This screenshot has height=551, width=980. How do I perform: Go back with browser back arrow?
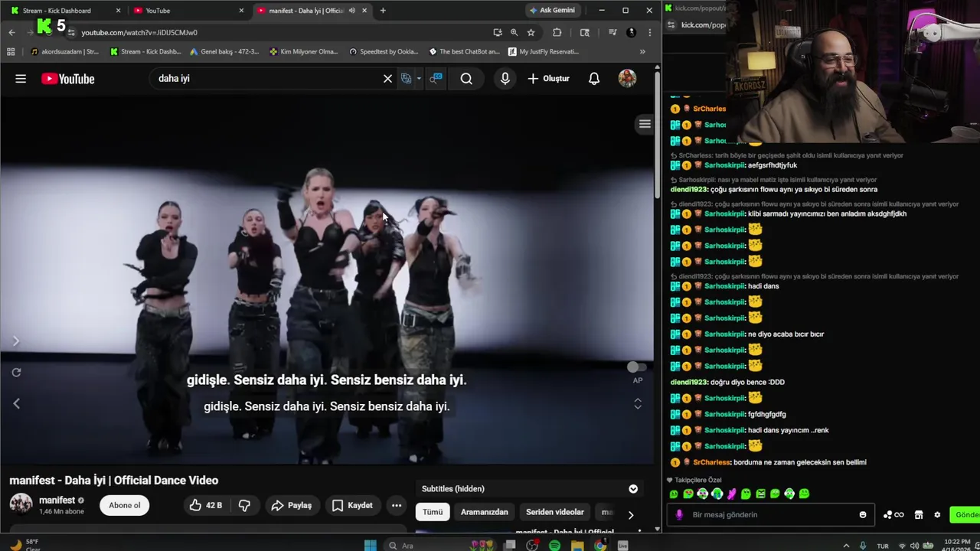(x=11, y=32)
